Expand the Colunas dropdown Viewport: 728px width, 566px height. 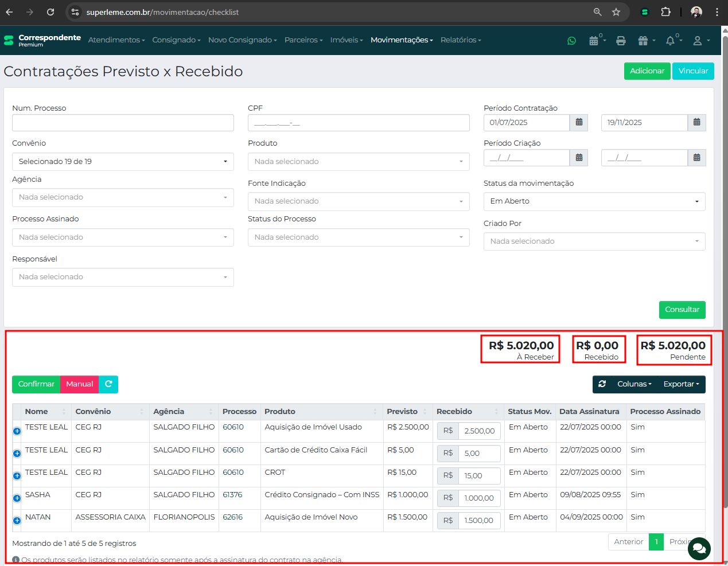coord(634,384)
